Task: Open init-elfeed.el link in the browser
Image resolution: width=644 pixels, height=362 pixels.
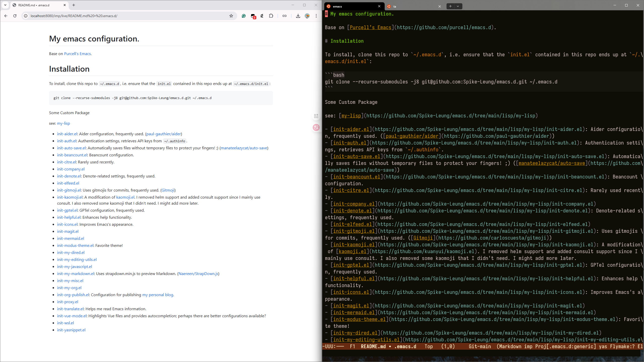Action: pos(68,183)
